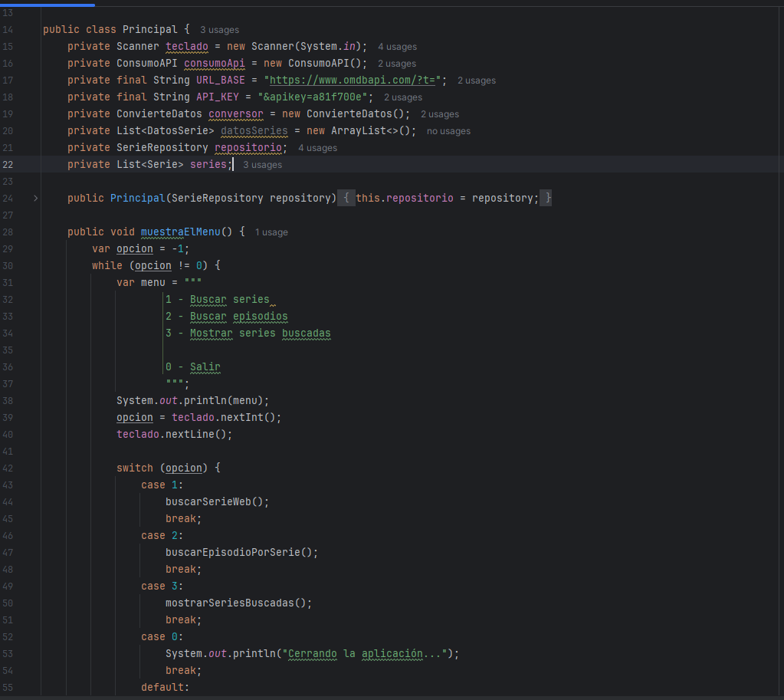Click the URL_BASE constant name
784x700 pixels.
(221, 80)
